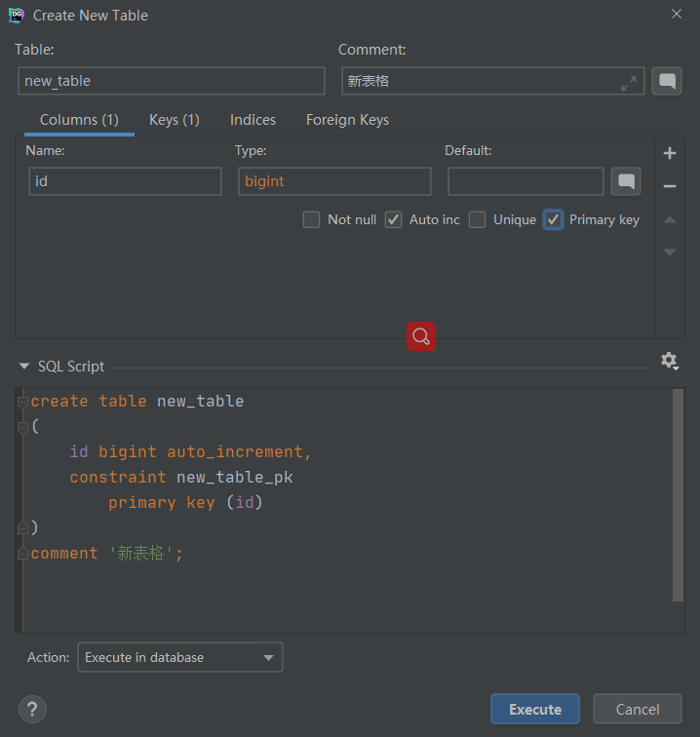700x737 pixels.
Task: Uncheck the Auto inc checkbox
Action: tap(393, 219)
